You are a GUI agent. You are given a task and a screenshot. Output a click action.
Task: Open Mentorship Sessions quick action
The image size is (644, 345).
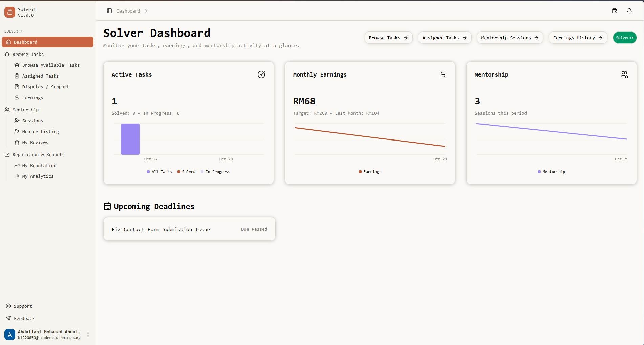(510, 38)
